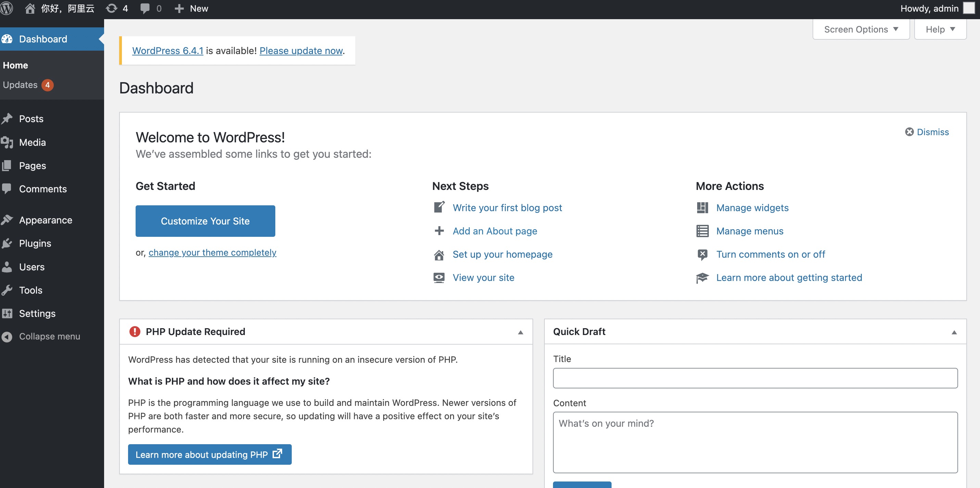Click the plus icon next to New

[179, 8]
